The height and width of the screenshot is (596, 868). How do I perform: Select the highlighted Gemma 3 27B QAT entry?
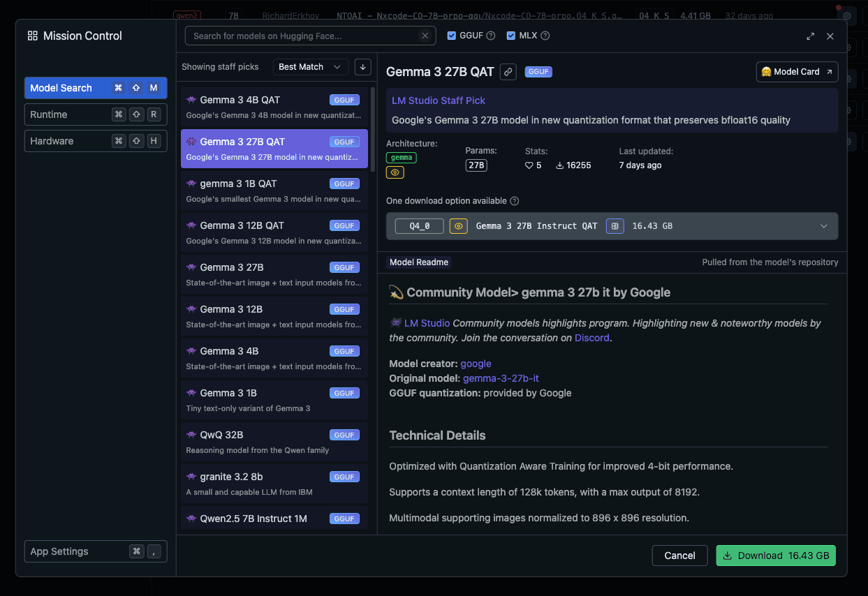click(x=274, y=149)
